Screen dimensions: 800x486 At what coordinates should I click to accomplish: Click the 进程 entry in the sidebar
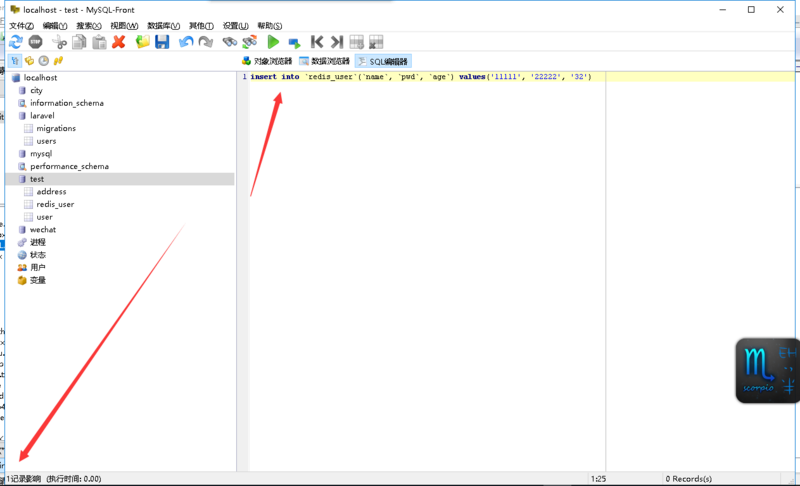pyautogui.click(x=38, y=242)
